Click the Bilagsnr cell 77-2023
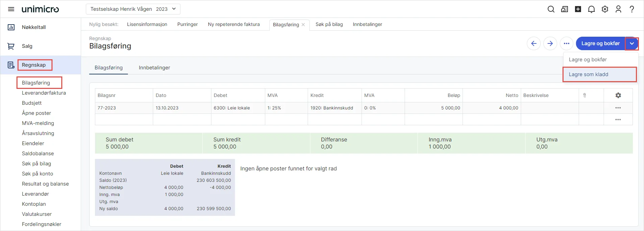Screen dimensions: 644x231 (124, 108)
